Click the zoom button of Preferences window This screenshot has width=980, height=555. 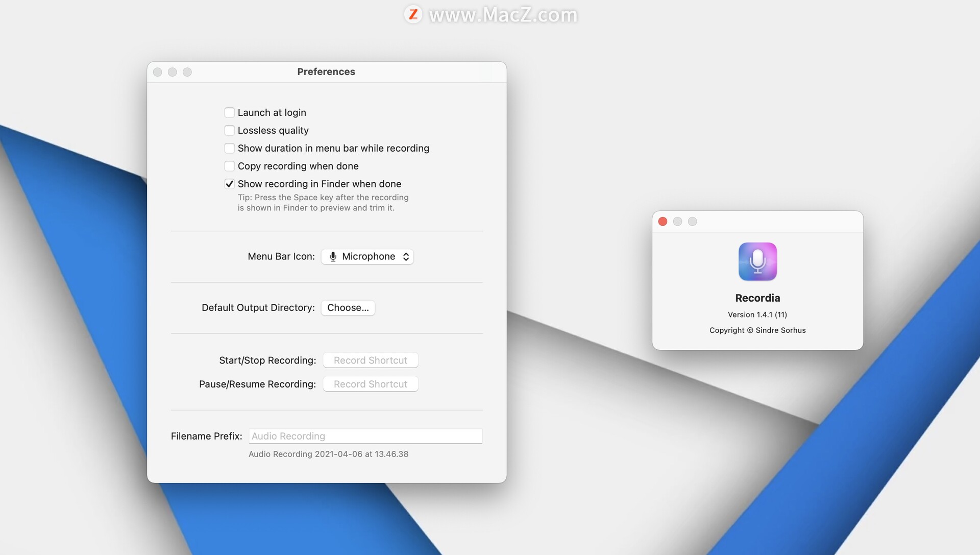point(187,73)
